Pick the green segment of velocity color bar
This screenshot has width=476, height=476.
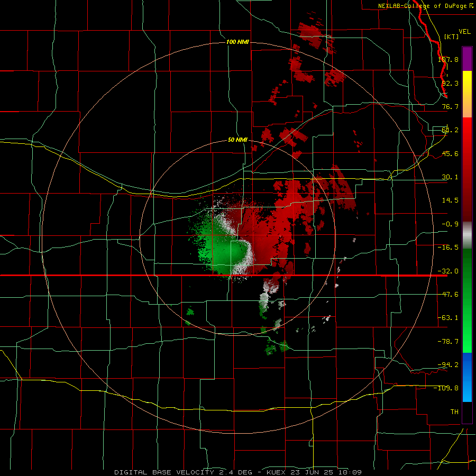467,300
